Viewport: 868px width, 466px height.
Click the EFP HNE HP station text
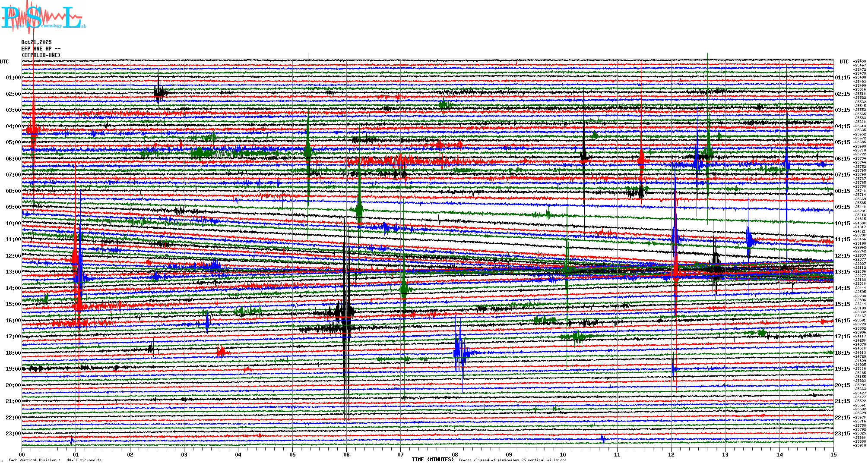[41, 49]
